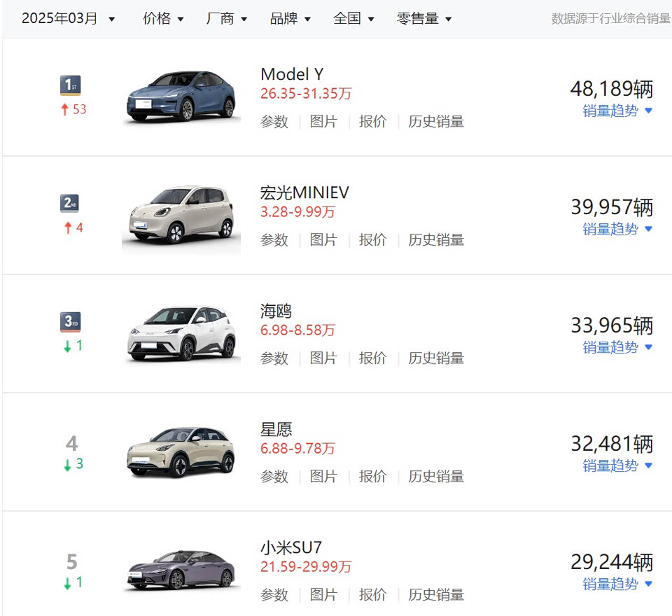Expand the 品牌 brand filter
672x616 pixels.
[x=290, y=19]
